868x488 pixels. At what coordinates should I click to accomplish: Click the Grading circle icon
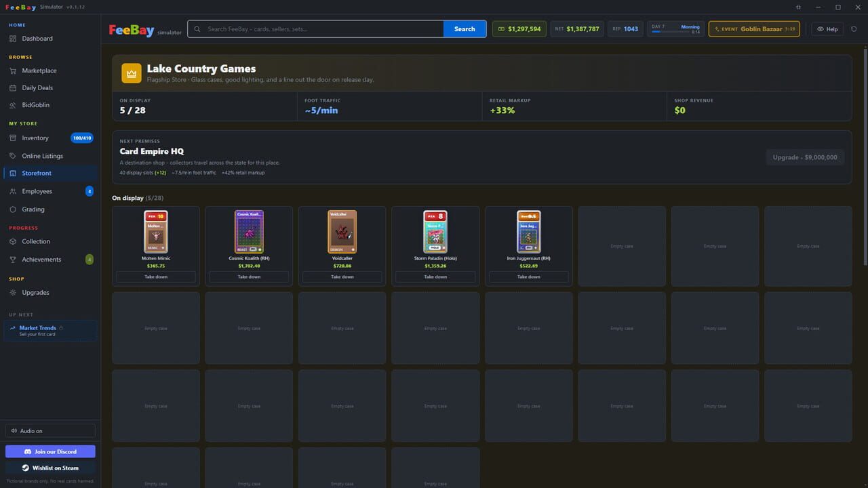(13, 209)
